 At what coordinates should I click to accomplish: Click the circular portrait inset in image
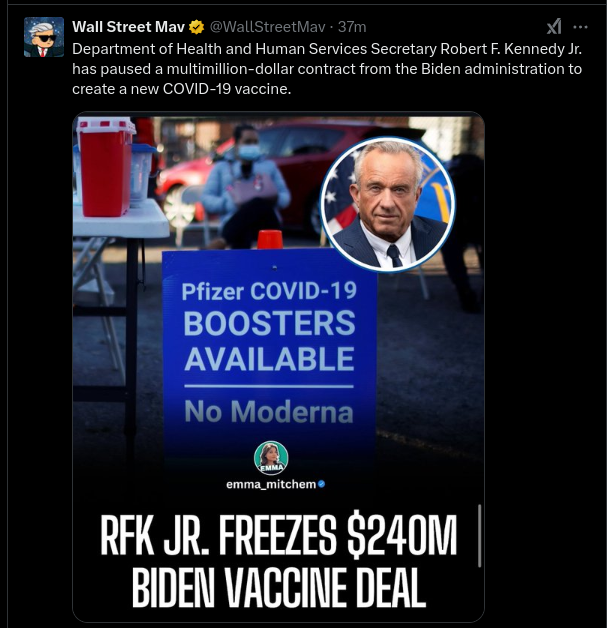tap(388, 204)
